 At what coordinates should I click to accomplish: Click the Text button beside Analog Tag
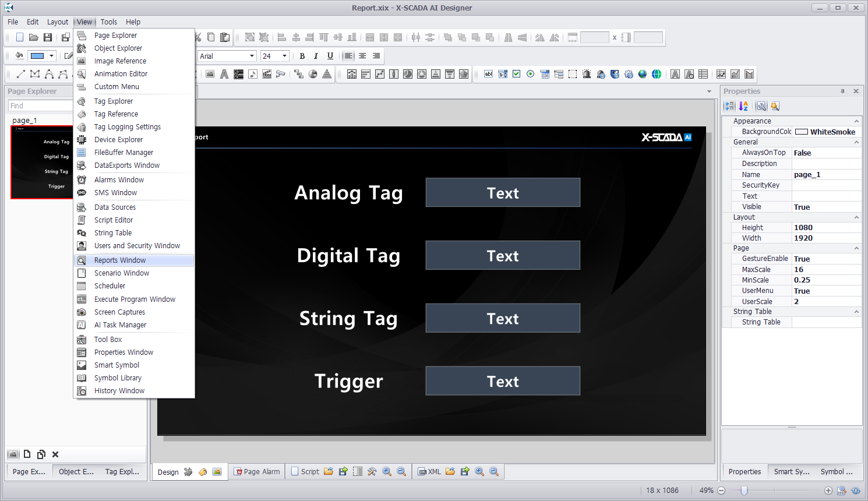(x=503, y=193)
